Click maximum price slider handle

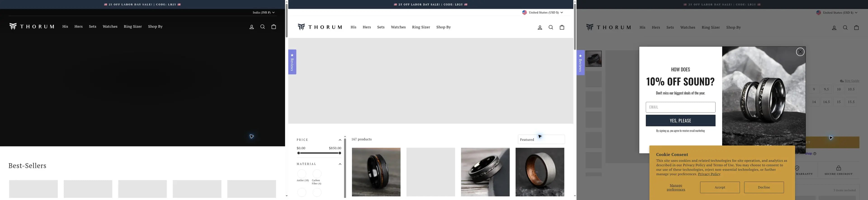(340, 153)
